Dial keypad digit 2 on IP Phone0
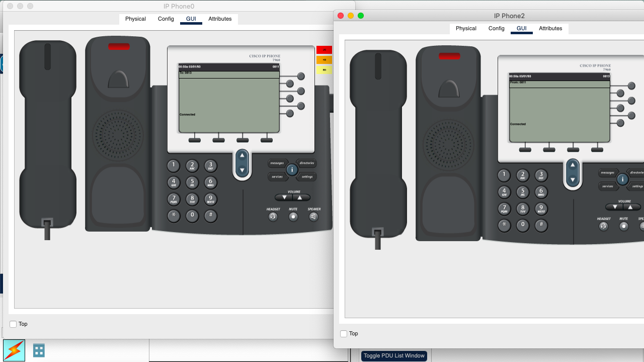The image size is (644, 362). (x=192, y=165)
